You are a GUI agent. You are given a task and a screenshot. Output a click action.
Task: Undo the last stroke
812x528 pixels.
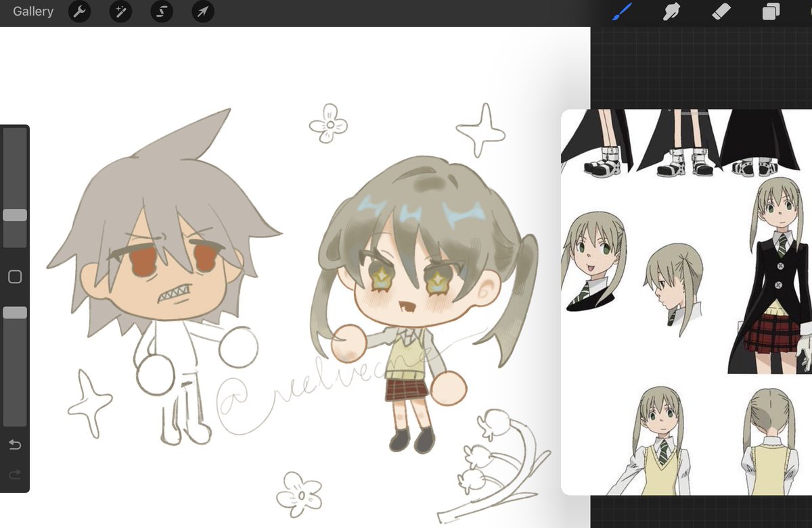tap(15, 444)
